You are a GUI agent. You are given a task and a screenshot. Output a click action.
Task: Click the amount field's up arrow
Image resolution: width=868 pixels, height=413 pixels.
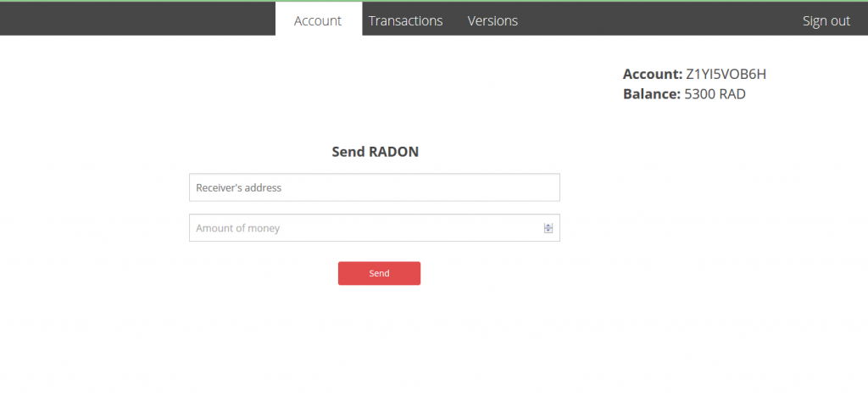pyautogui.click(x=548, y=226)
